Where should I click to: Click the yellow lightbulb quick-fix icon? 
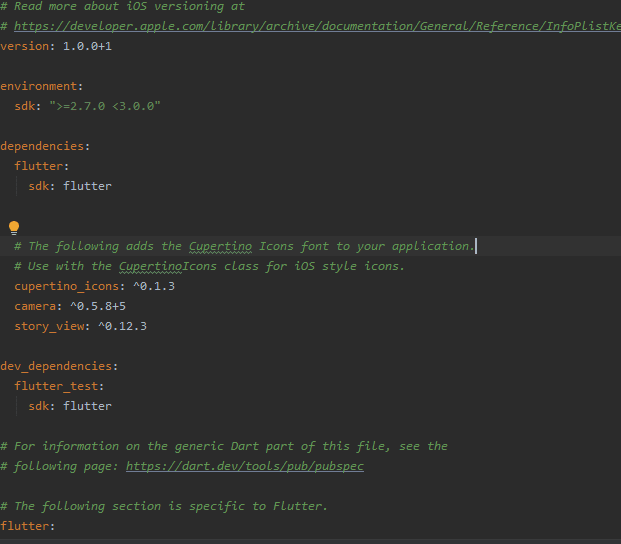tap(14, 228)
